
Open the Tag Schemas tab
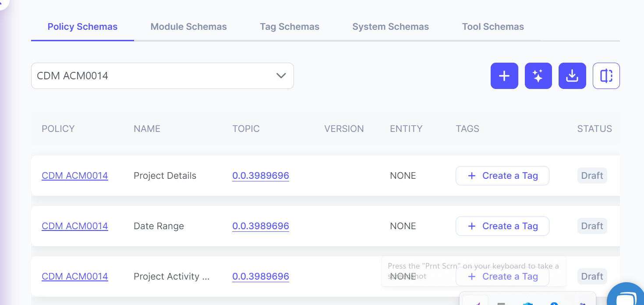(289, 27)
